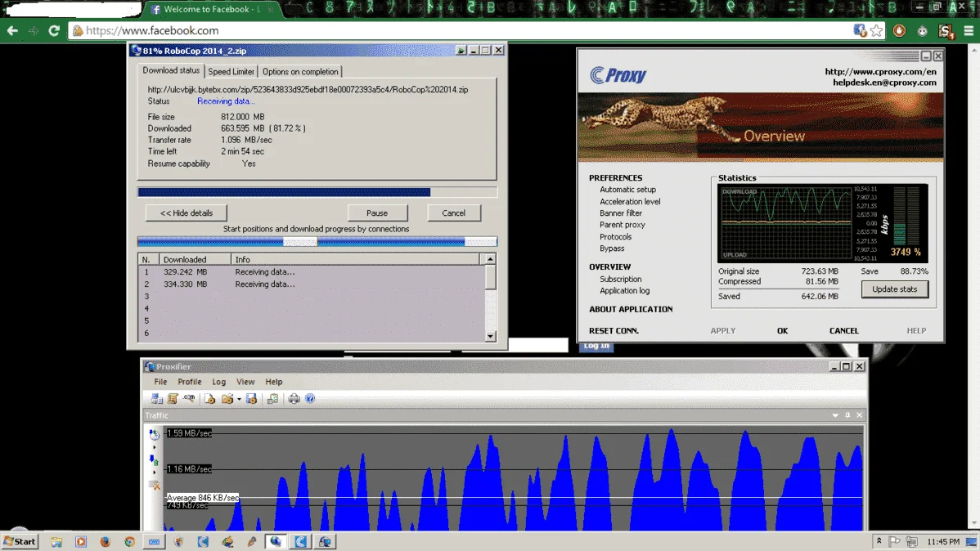Click the CProxy website URL link
Viewport: 980px width, 551px height.
[881, 72]
